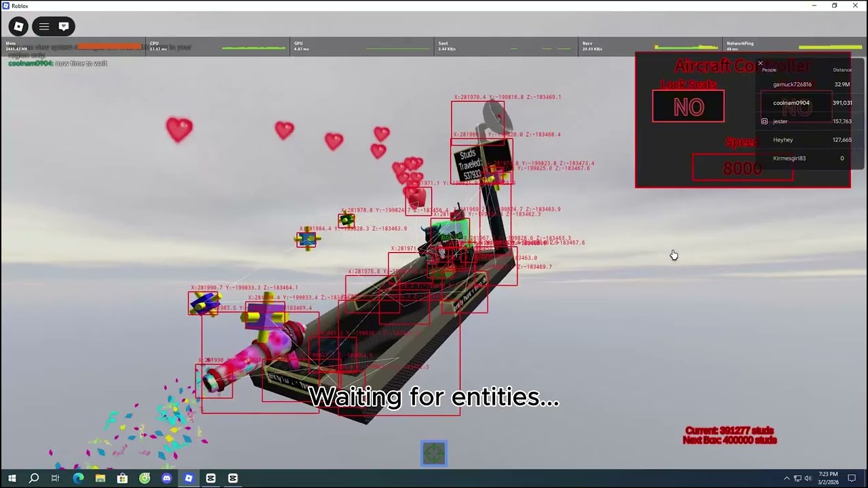Click the Next Box 400000 studs readout
This screenshot has height=488, width=868.
729,440
